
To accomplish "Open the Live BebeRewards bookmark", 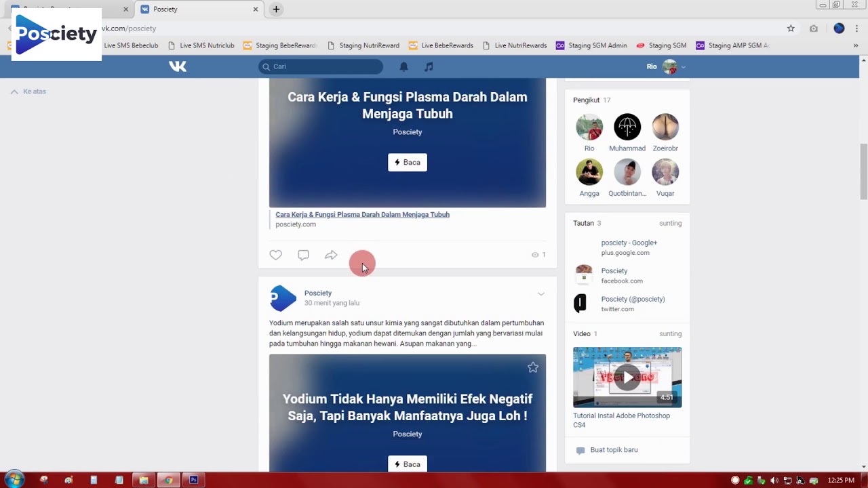I will pos(441,45).
